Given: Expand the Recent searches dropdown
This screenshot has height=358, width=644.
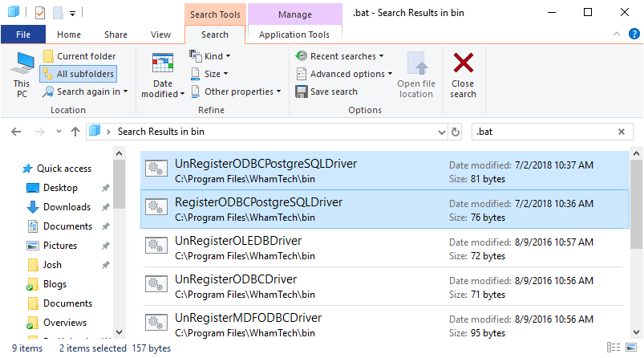Looking at the screenshot, I should [339, 56].
